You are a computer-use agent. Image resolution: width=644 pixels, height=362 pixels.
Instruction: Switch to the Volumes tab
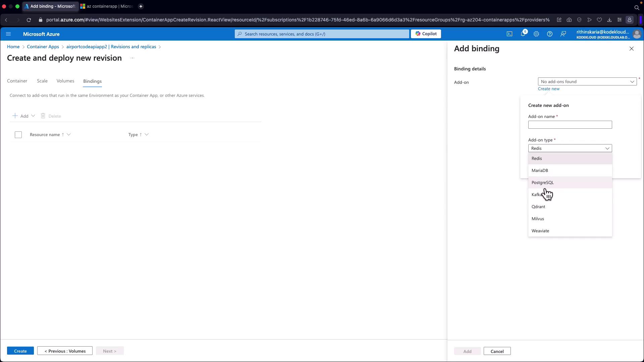click(x=65, y=81)
